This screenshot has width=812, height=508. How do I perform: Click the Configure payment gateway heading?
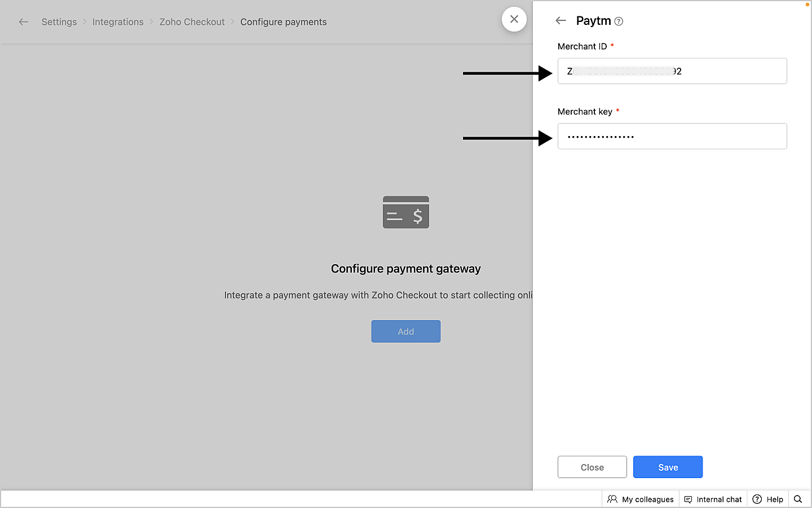pyautogui.click(x=406, y=269)
